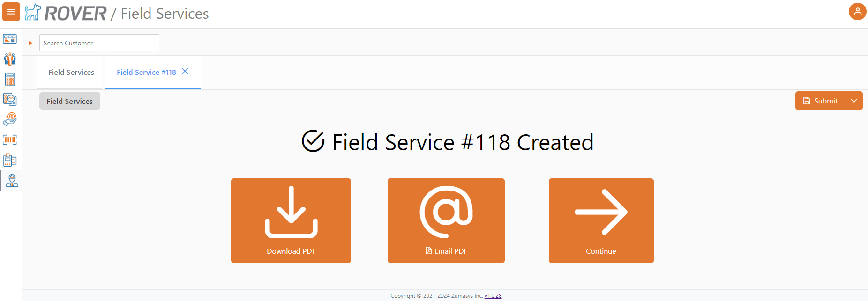Click the Submit button
Screen dimensions: 868x301
point(820,101)
